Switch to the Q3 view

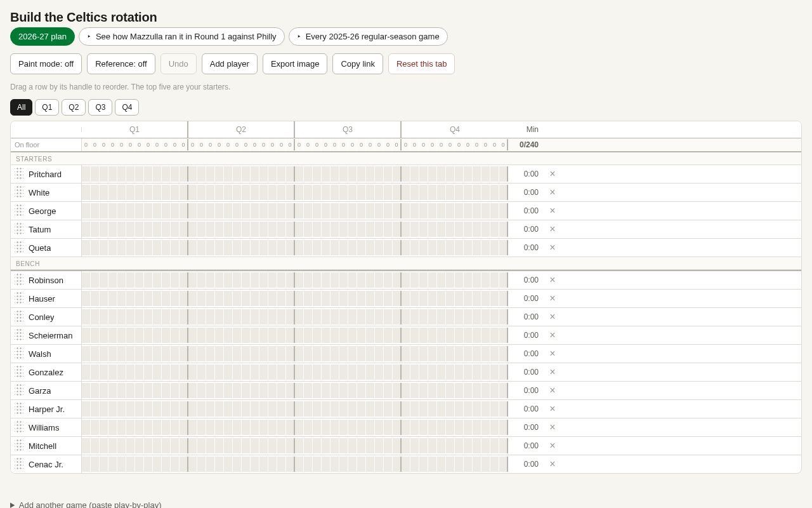(100, 107)
